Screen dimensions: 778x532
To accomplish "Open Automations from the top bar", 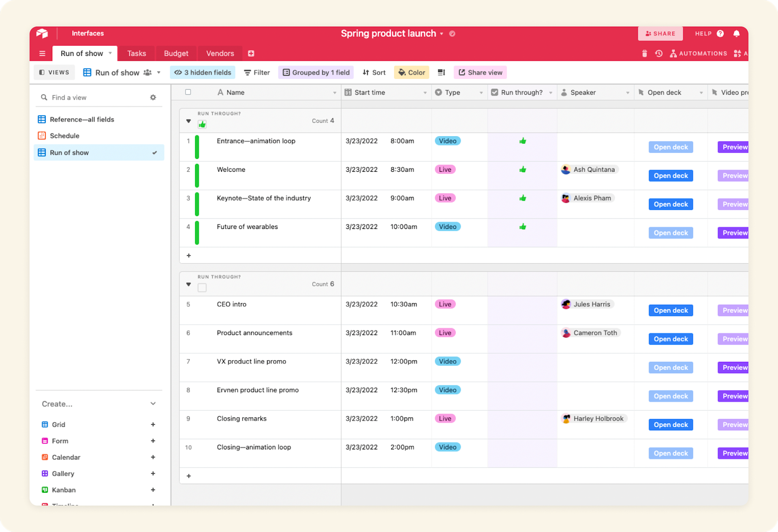I will click(698, 53).
